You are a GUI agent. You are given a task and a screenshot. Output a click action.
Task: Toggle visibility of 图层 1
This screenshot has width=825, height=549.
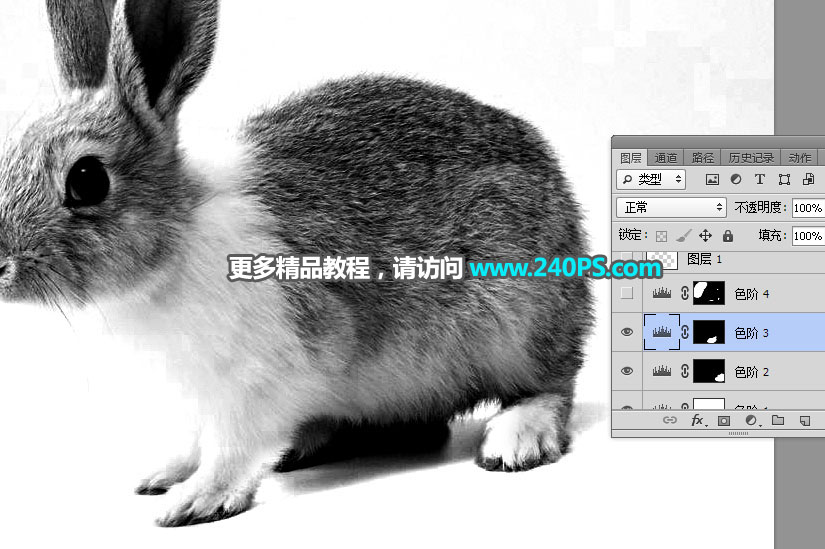pos(626,257)
